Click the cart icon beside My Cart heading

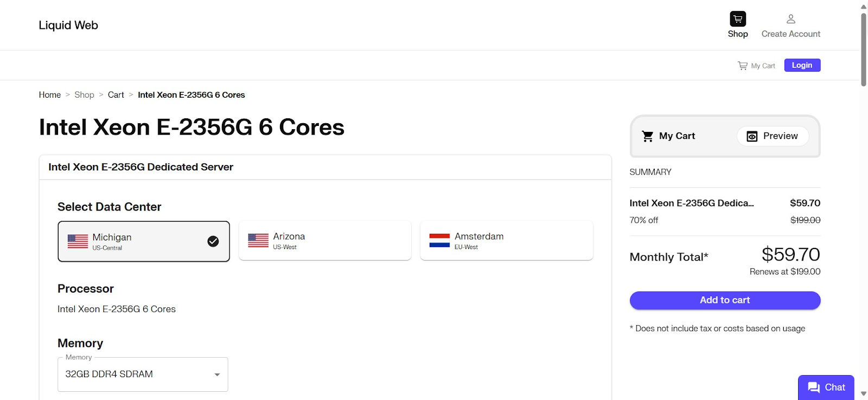(648, 136)
